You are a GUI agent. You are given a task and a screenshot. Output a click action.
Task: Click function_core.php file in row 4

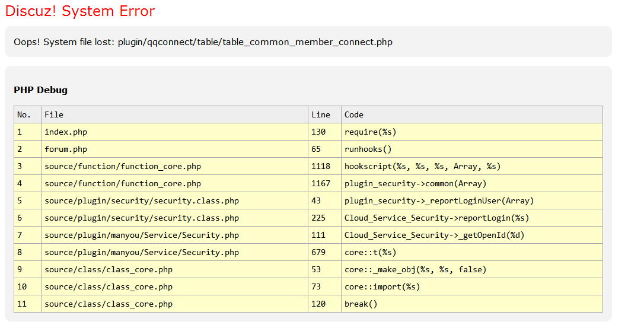174,184
